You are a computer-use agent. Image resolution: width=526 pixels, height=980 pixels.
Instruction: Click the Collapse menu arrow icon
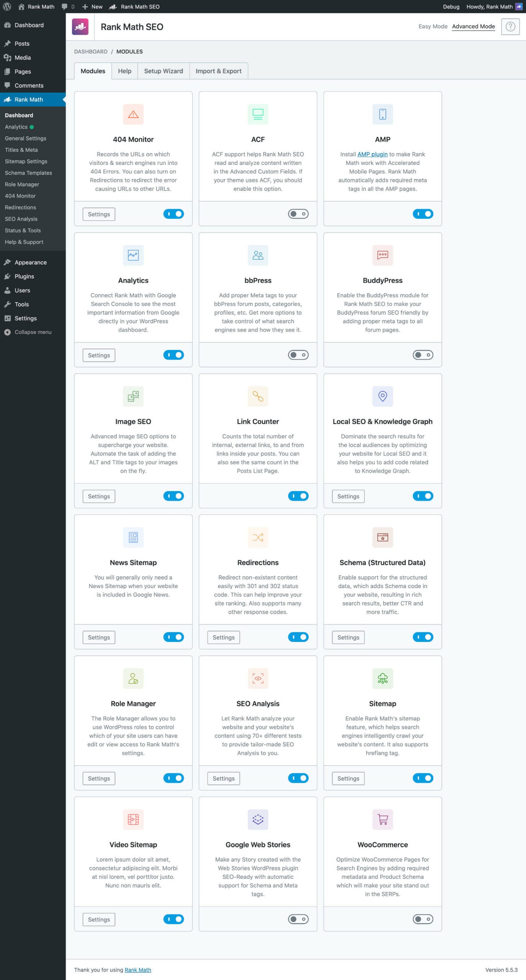(7, 332)
